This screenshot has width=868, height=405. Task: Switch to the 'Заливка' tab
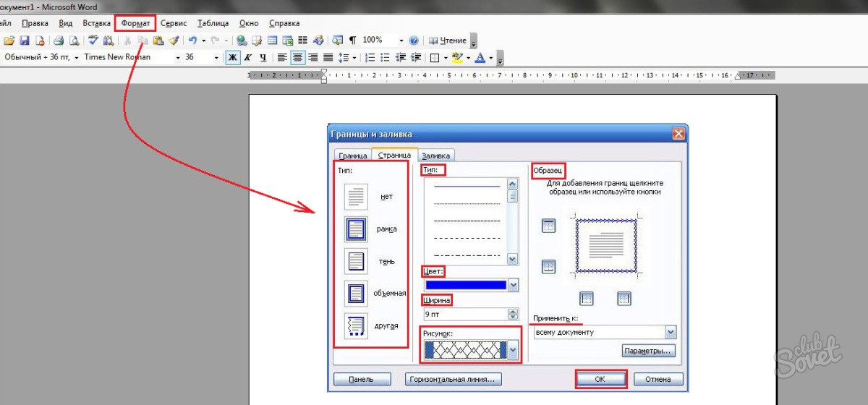(435, 155)
